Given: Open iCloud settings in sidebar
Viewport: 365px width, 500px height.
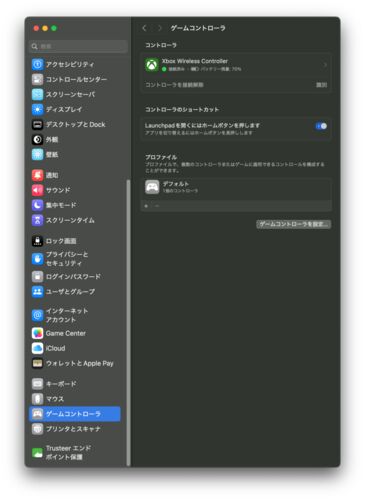Looking at the screenshot, I should click(x=49, y=348).
